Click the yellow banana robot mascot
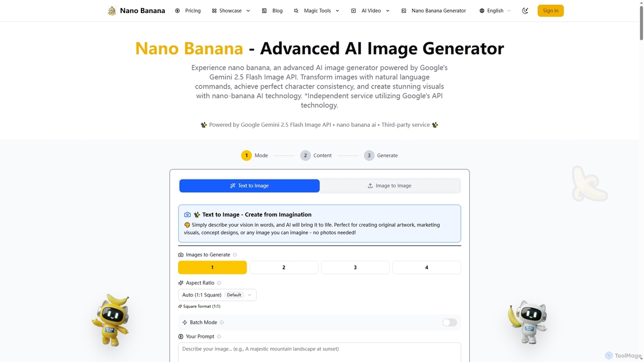644x362 pixels. click(x=111, y=320)
